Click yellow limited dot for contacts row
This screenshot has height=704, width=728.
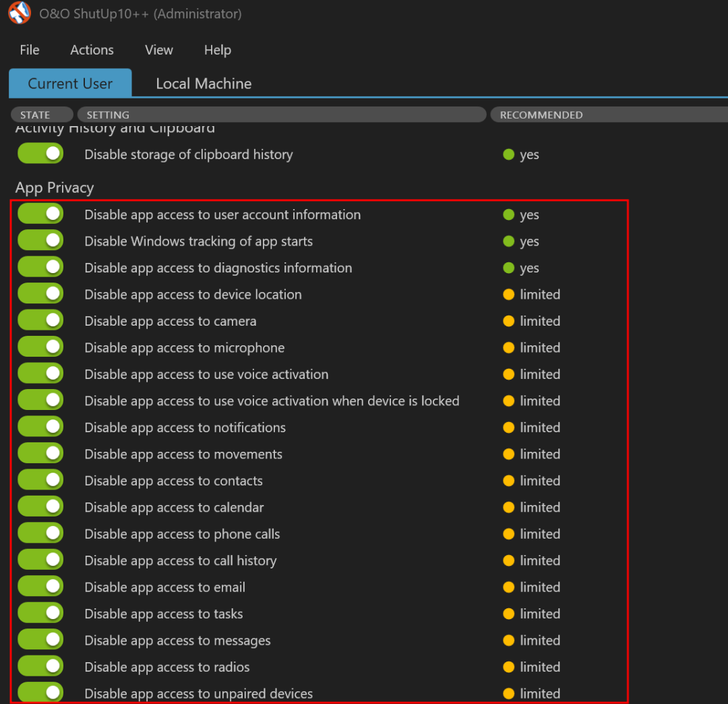point(508,481)
